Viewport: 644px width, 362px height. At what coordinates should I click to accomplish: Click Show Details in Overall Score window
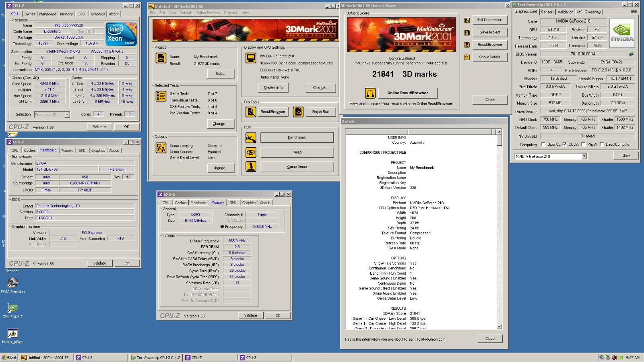pos(490,57)
